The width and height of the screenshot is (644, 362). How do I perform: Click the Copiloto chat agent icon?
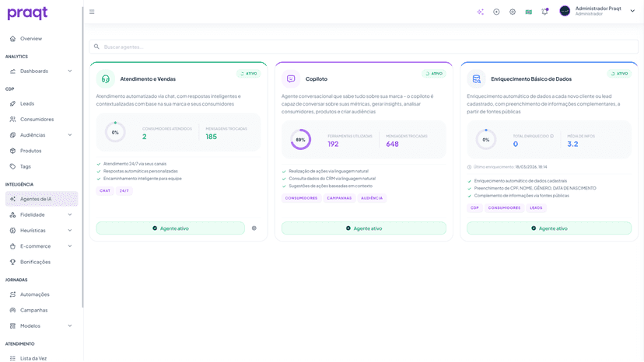(291, 78)
